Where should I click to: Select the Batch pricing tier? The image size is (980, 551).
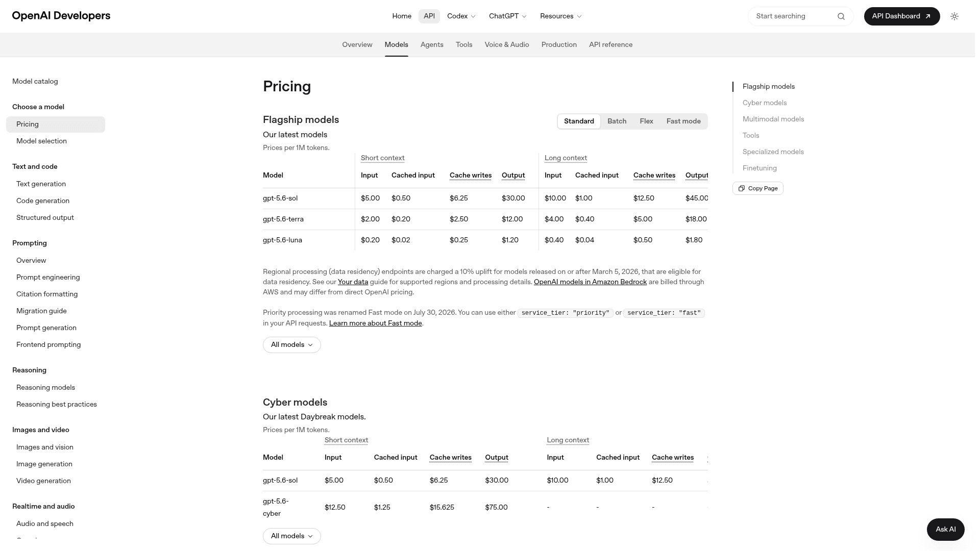[x=617, y=121]
